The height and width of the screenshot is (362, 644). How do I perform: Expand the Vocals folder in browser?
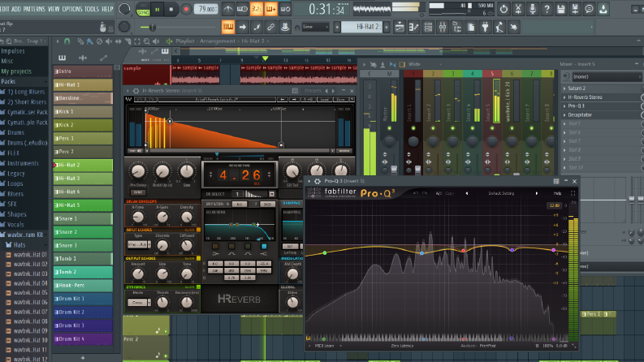coord(15,225)
